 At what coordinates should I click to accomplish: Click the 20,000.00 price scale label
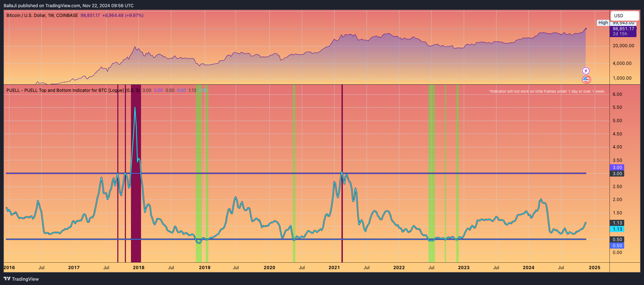click(623, 46)
